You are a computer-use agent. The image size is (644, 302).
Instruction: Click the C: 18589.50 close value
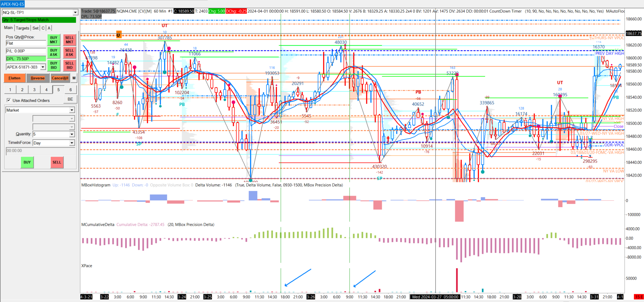tap(184, 11)
